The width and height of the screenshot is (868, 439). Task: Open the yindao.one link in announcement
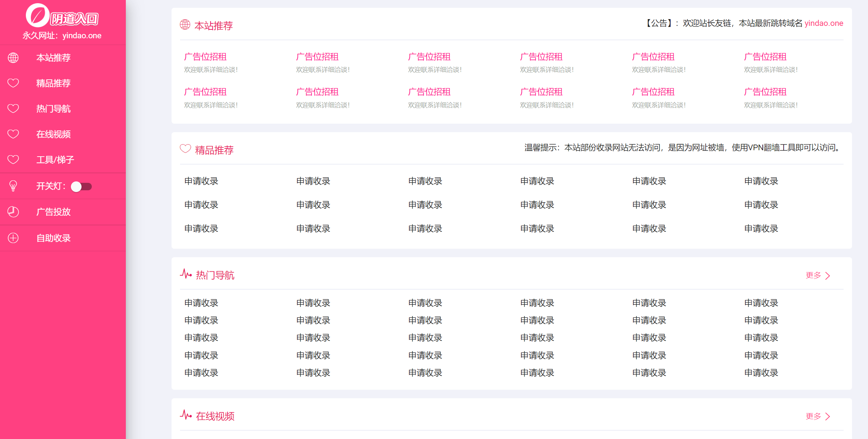click(824, 23)
